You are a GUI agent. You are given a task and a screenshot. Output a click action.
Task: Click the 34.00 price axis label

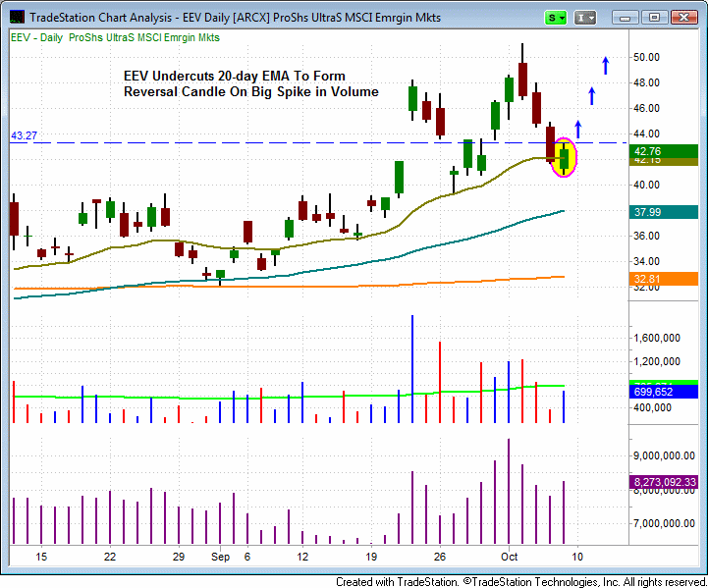(646, 261)
